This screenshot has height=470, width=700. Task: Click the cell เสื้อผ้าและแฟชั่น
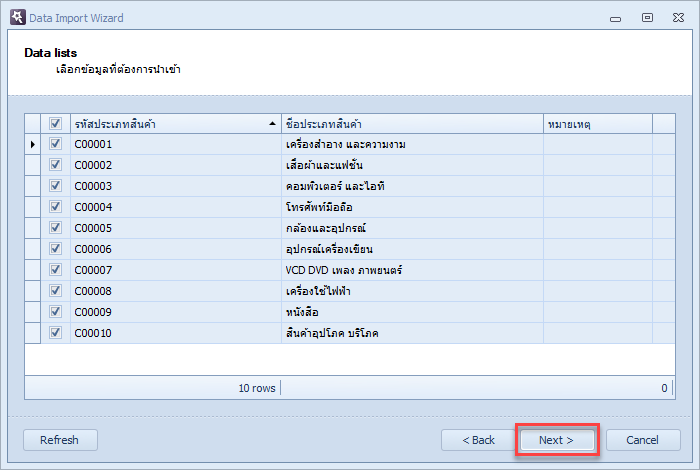coord(412,165)
